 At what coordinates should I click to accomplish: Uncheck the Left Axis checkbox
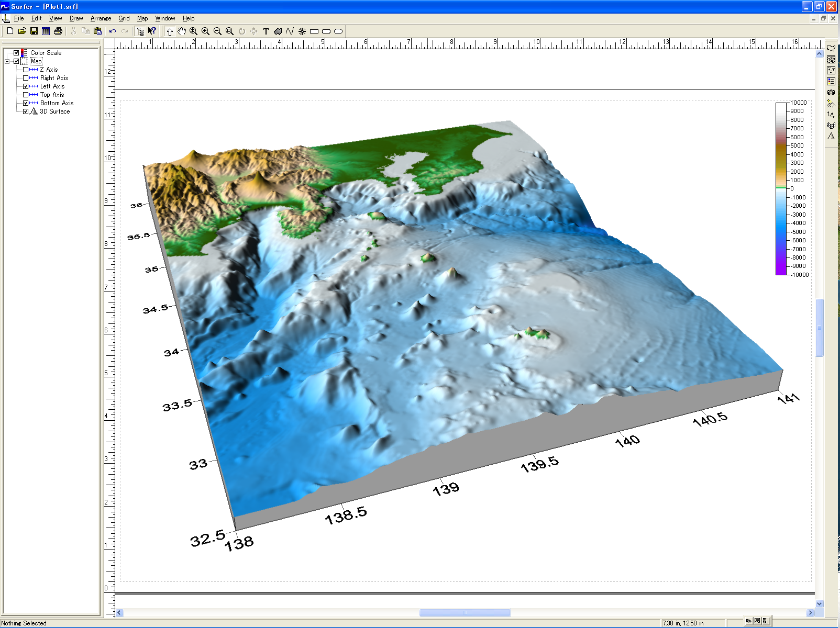tap(26, 86)
